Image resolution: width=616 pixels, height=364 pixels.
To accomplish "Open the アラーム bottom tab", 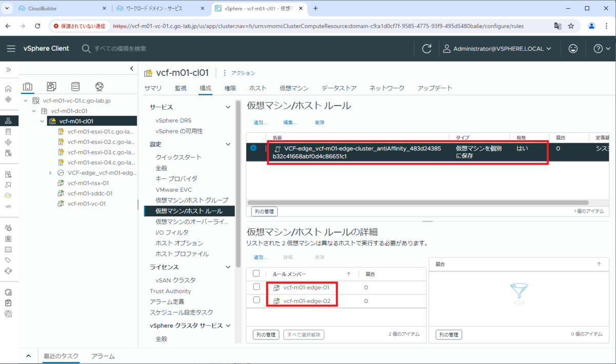I will tap(103, 356).
